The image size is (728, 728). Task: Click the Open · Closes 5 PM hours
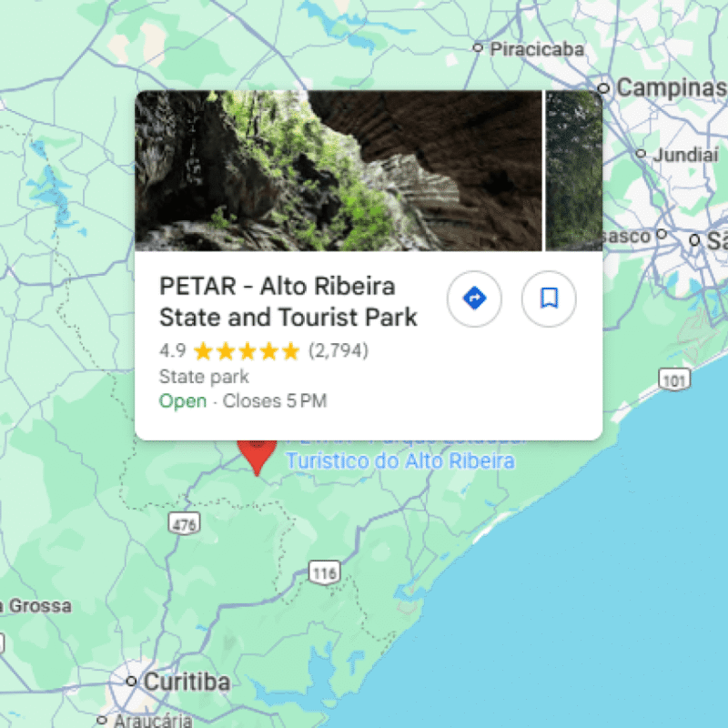243,400
